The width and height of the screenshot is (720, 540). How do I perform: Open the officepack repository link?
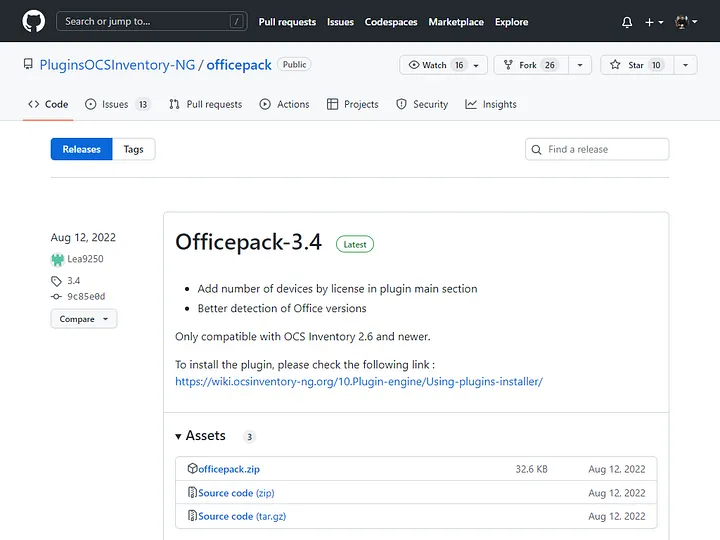click(239, 65)
